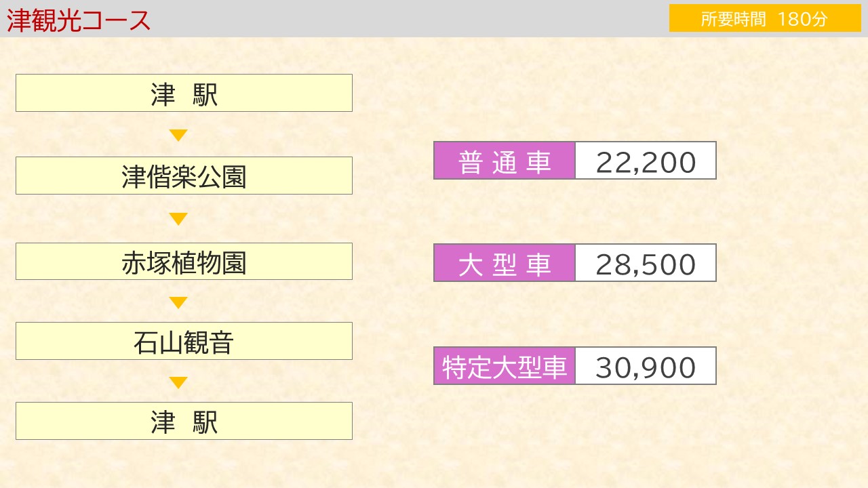The height and width of the screenshot is (488, 868).
Task: Click the orange swatch of time badge
Action: 765,18
